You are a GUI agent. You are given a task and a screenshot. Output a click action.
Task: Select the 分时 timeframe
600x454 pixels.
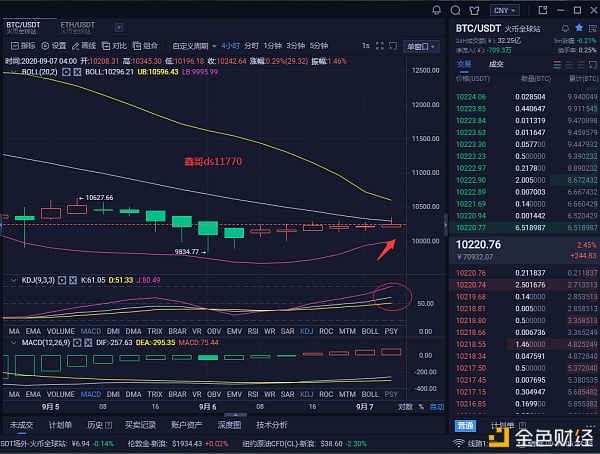click(x=251, y=46)
